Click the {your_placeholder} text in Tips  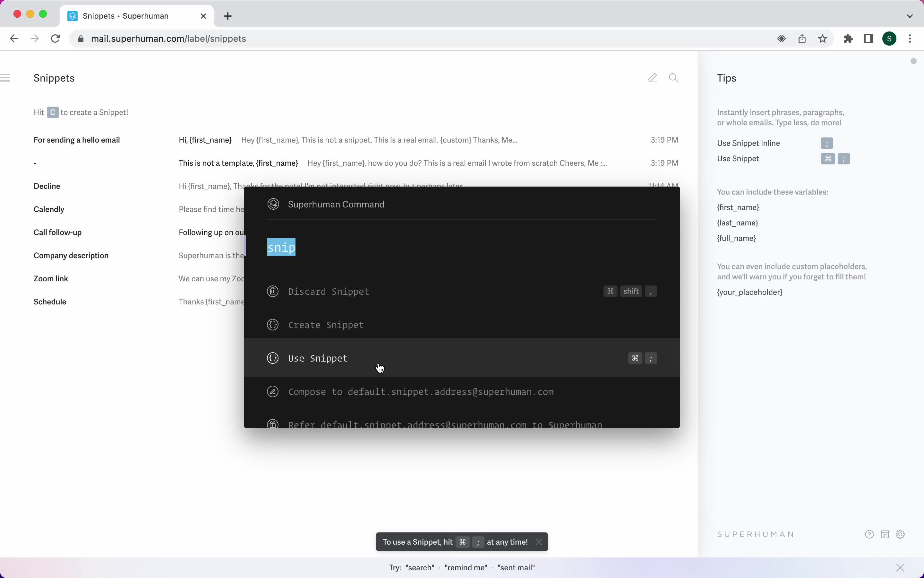tap(749, 292)
